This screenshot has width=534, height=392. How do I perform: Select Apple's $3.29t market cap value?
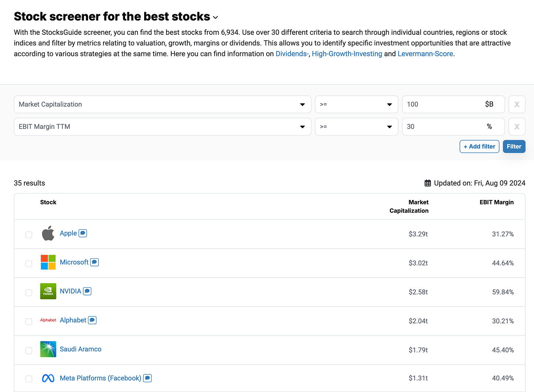pos(418,234)
